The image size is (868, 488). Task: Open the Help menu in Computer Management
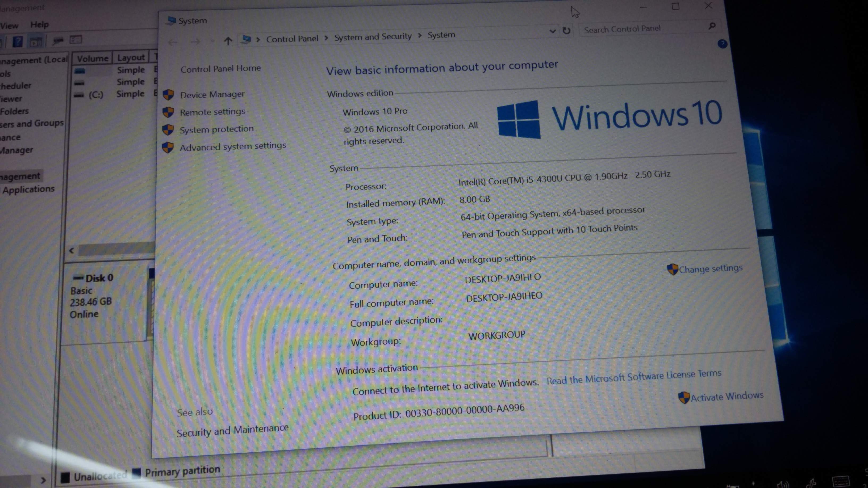pos(39,24)
